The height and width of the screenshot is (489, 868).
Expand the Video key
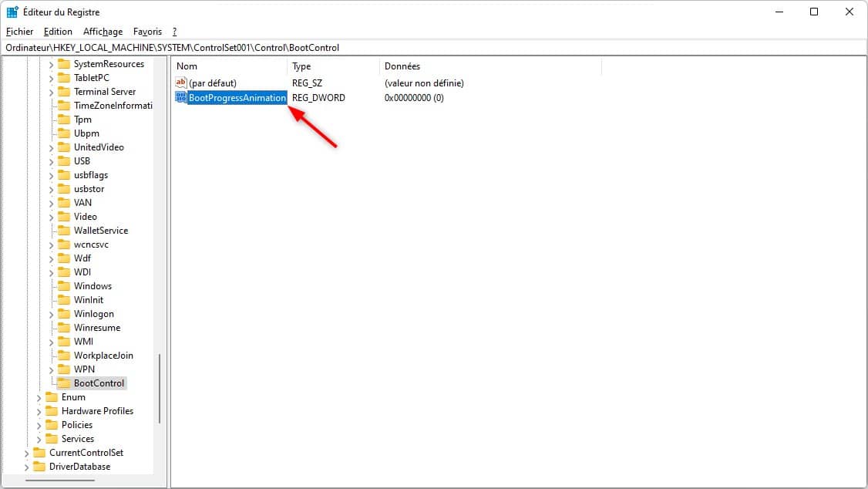pyautogui.click(x=51, y=217)
